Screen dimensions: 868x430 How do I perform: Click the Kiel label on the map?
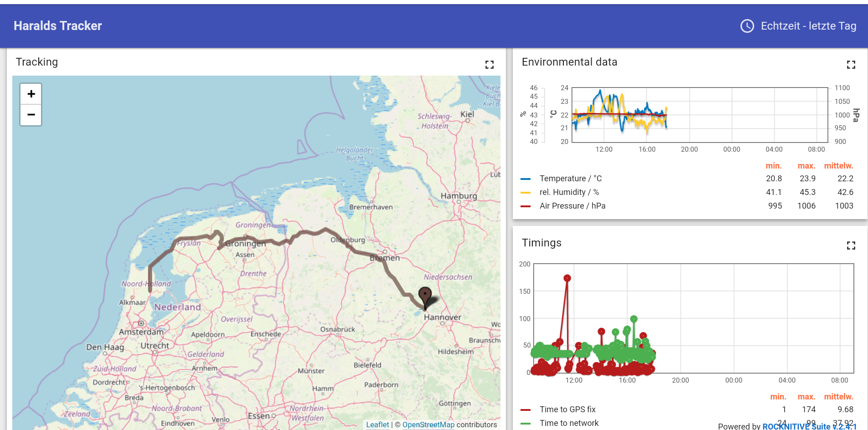click(467, 114)
